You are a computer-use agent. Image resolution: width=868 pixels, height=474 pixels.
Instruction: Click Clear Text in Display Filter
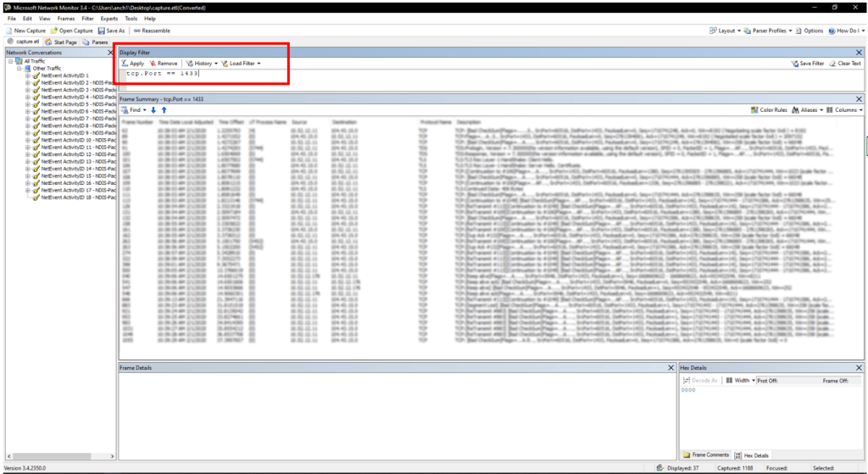844,64
